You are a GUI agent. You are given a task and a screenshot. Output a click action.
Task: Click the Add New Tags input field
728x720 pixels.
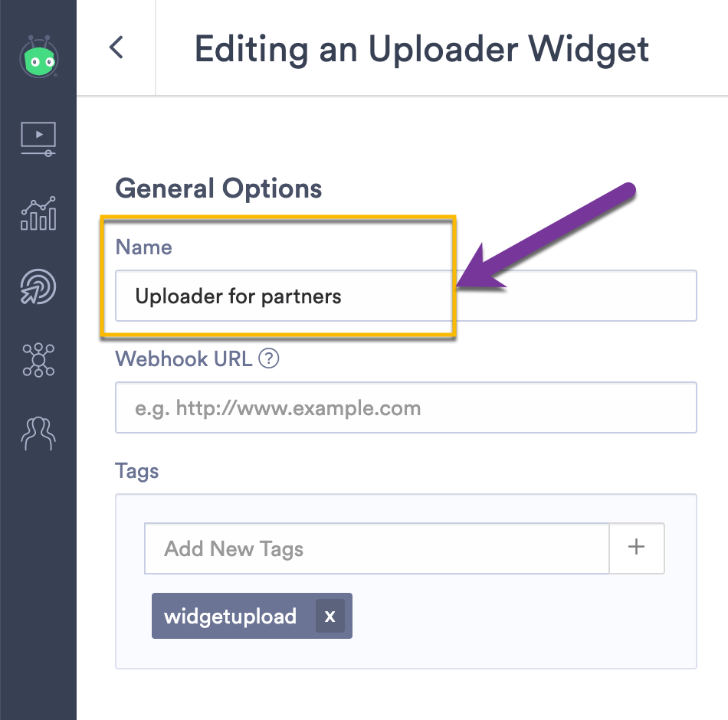click(x=376, y=548)
